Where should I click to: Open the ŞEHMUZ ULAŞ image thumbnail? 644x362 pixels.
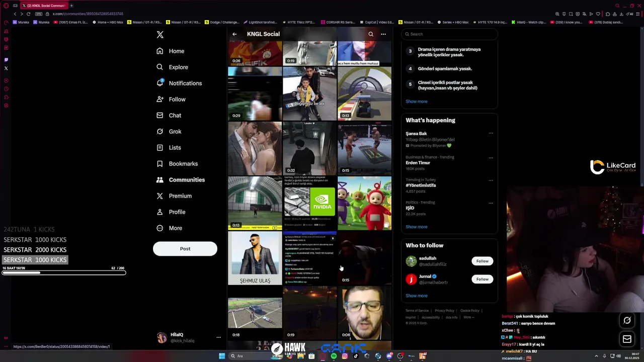255,258
